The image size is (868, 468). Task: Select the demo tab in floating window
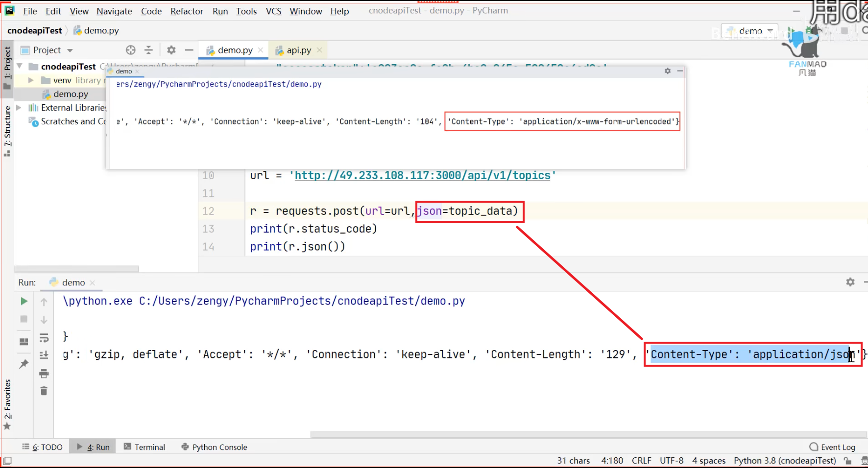[123, 71]
